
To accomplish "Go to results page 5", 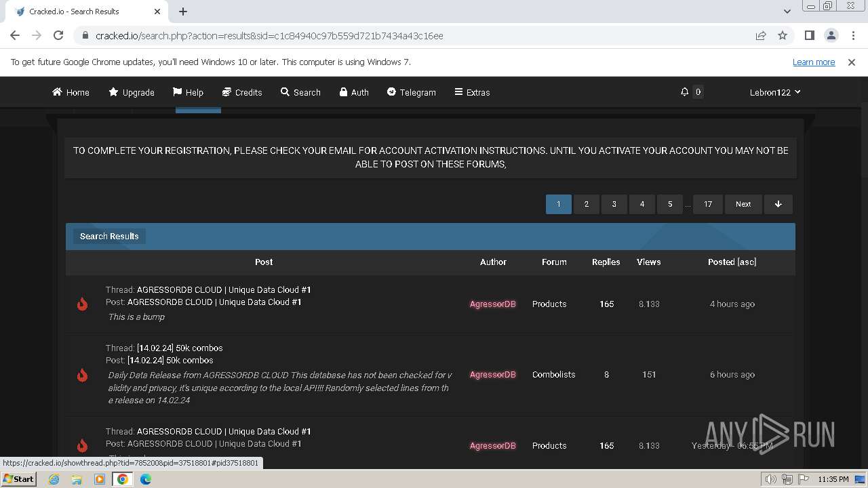I will click(x=670, y=204).
